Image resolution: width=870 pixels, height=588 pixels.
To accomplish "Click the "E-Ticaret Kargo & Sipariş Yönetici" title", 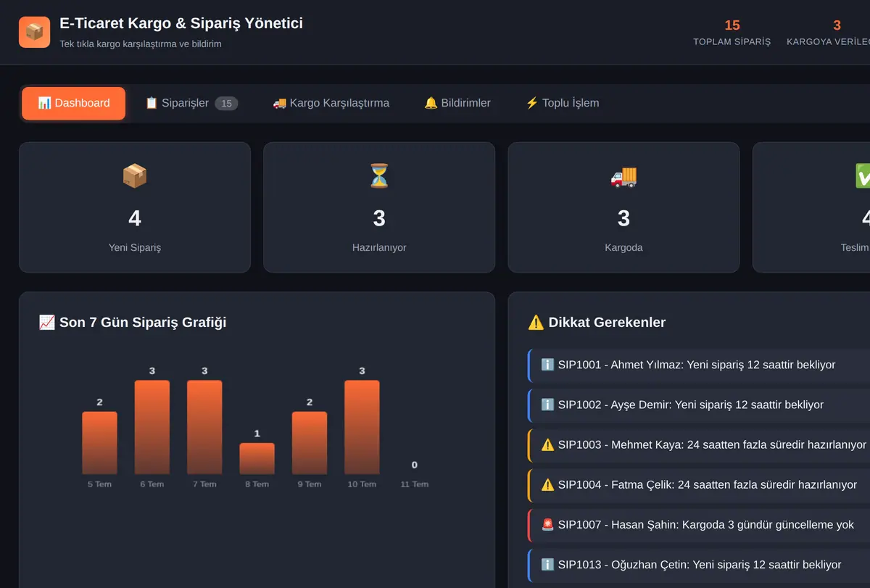I will click(x=181, y=23).
